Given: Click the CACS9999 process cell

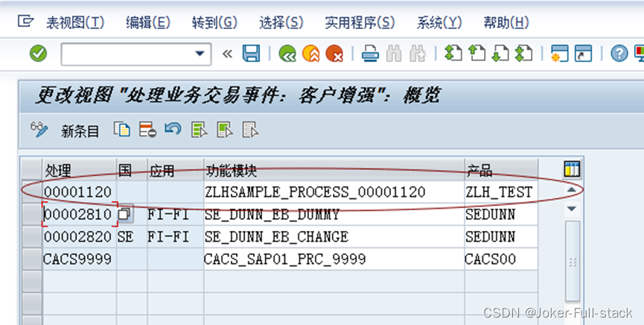Looking at the screenshot, I should coord(80,259).
